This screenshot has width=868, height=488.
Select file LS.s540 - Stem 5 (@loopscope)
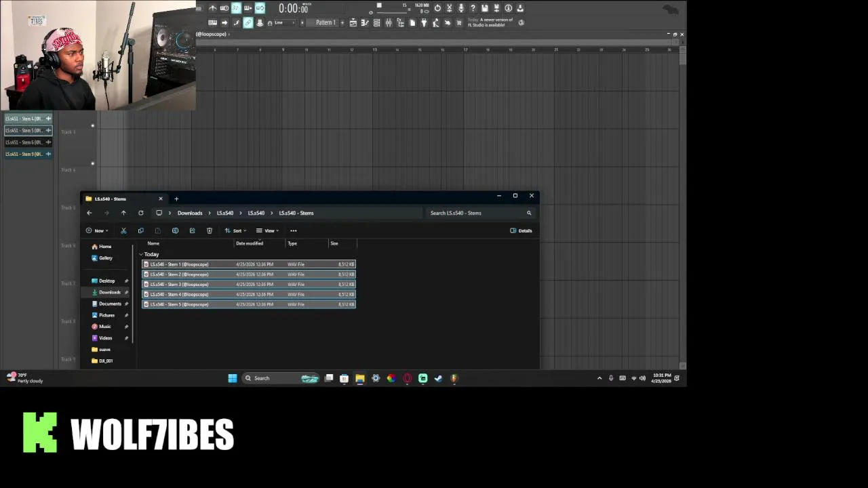click(x=249, y=304)
